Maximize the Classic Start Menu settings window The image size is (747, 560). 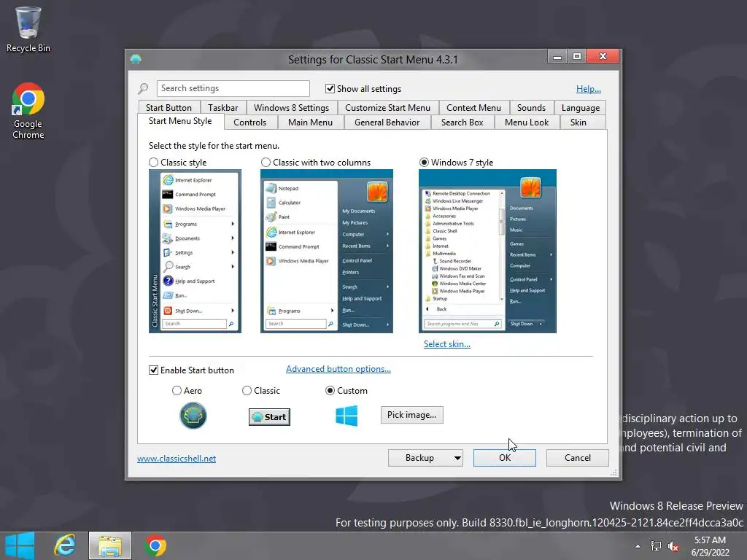(576, 56)
